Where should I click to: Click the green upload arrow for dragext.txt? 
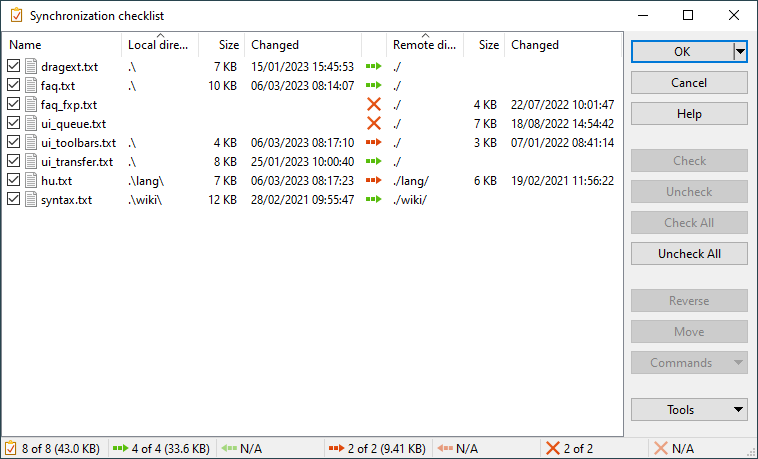click(x=374, y=66)
